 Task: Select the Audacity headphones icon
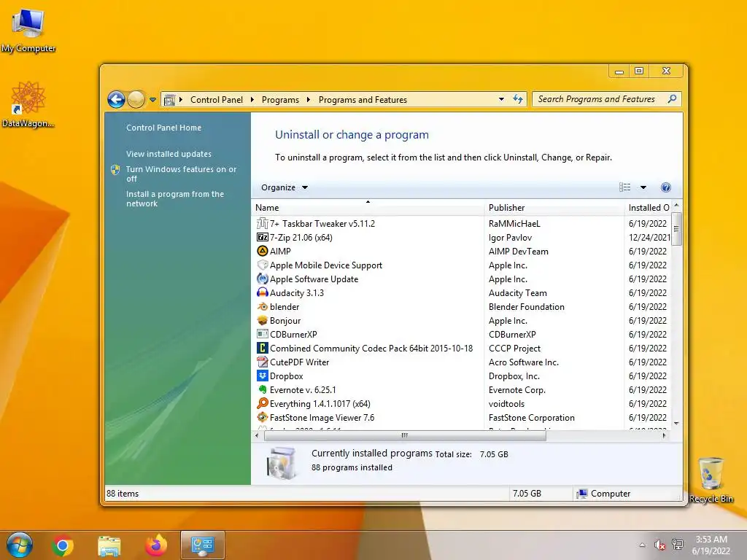(263, 292)
